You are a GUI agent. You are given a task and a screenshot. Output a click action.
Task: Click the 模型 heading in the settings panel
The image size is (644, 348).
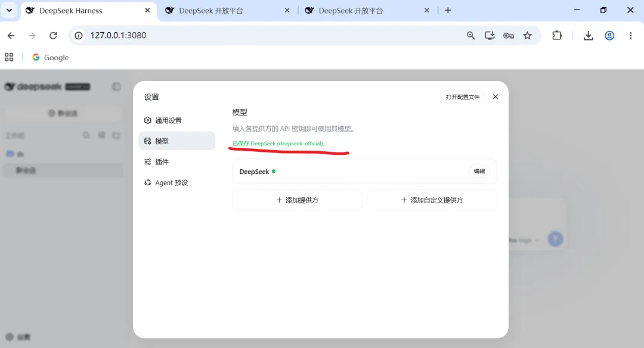pos(240,112)
